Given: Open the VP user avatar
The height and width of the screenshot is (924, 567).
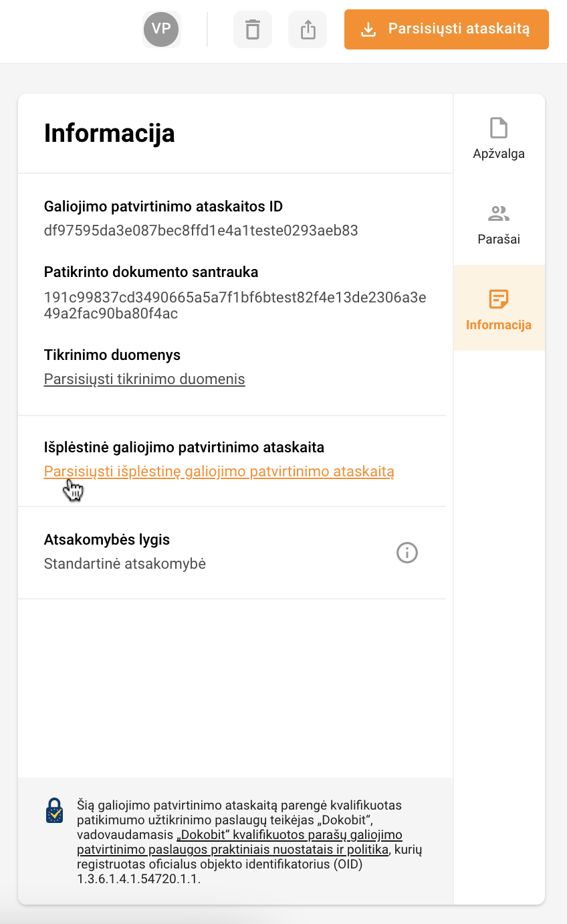Looking at the screenshot, I should [x=162, y=28].
